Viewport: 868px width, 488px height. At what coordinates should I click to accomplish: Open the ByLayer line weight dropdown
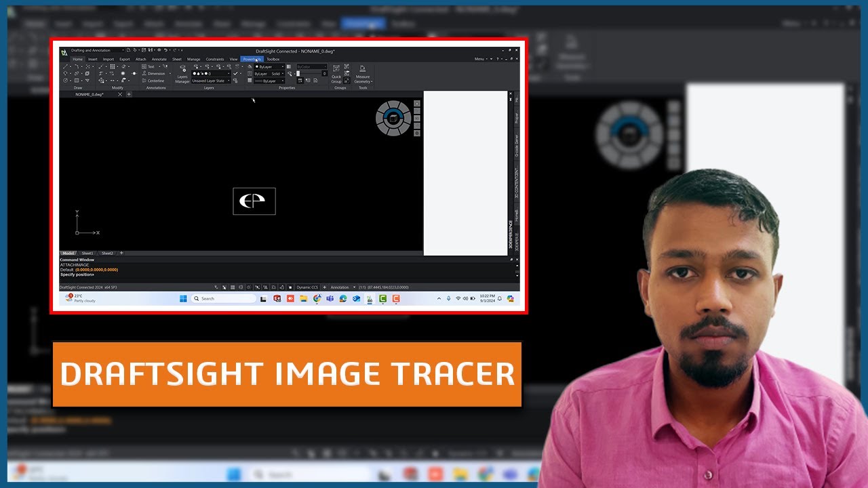click(x=269, y=81)
